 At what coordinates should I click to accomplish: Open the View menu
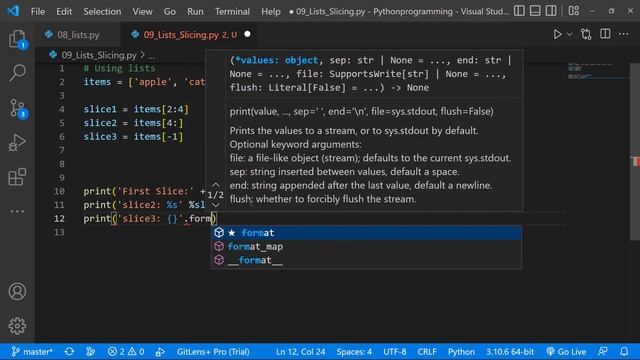142,11
